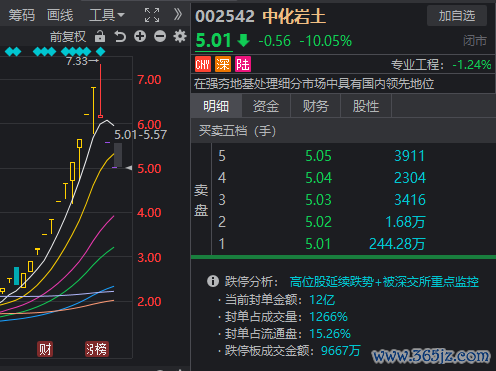
Task: Switch to the 财务 tab
Action: (315, 106)
